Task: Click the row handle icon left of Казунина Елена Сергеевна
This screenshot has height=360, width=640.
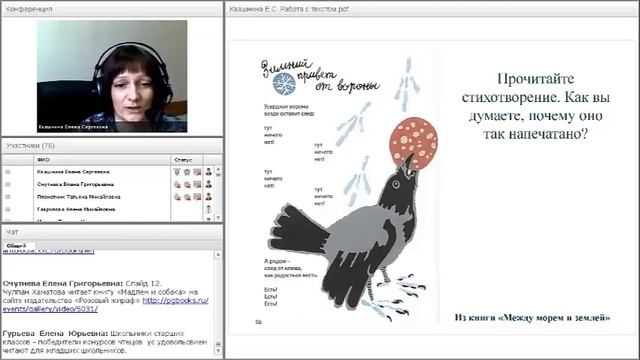Action: pos(8,172)
